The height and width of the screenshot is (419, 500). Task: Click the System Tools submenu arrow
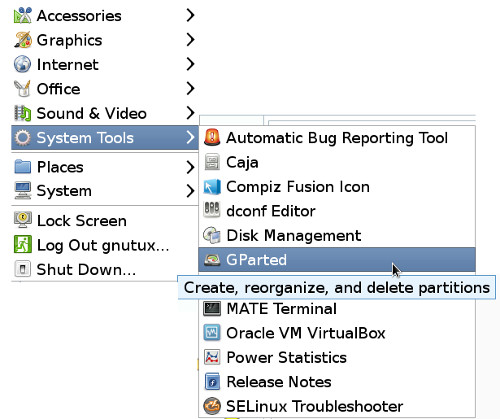tap(190, 137)
